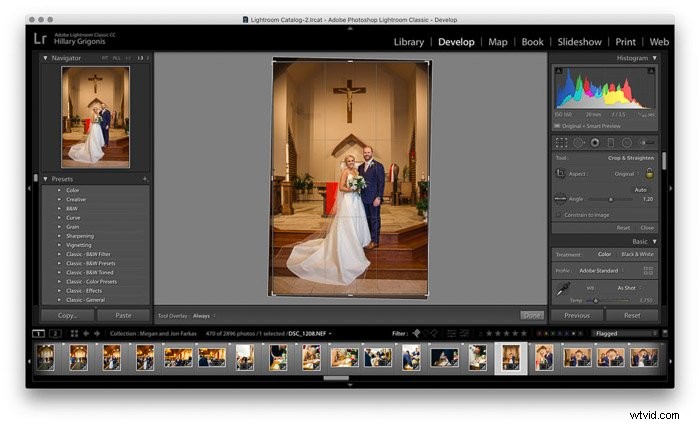Click the Paste button
700x425 pixels.
123,315
